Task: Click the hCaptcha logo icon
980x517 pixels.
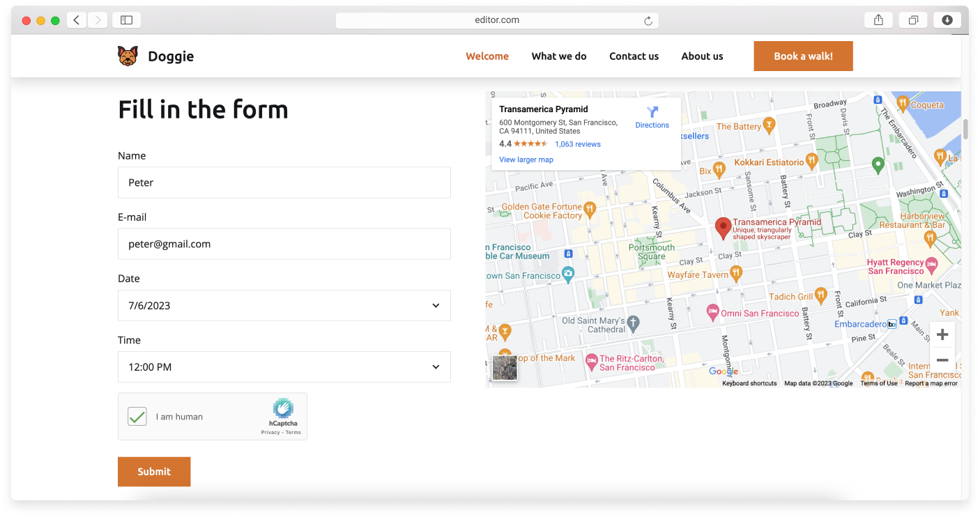Action: tap(283, 408)
